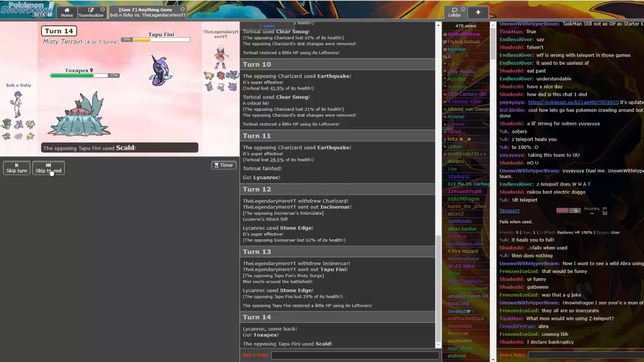Screen dimensions: 644x362
Task: Select user abcx12 in the user list
Action: pyautogui.click(x=455, y=214)
